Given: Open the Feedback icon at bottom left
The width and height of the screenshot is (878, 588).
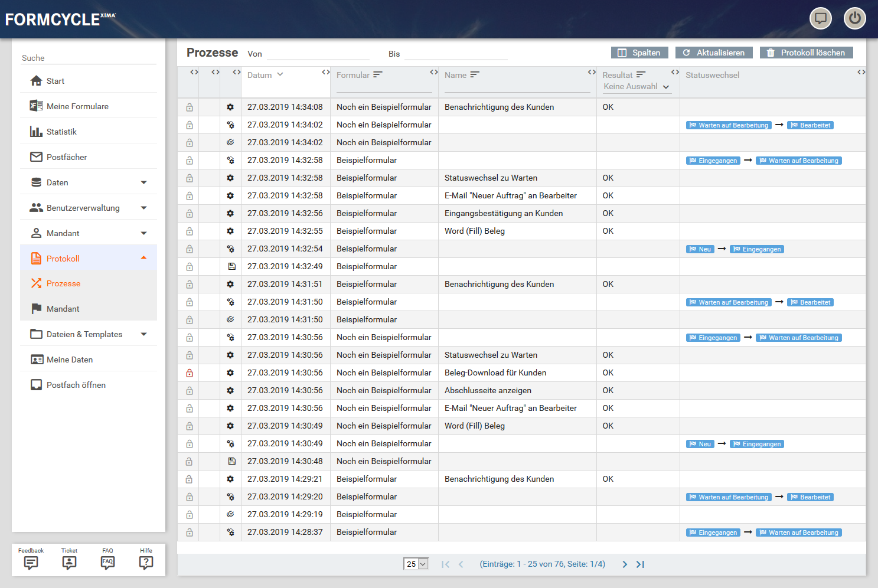Looking at the screenshot, I should click(x=31, y=562).
